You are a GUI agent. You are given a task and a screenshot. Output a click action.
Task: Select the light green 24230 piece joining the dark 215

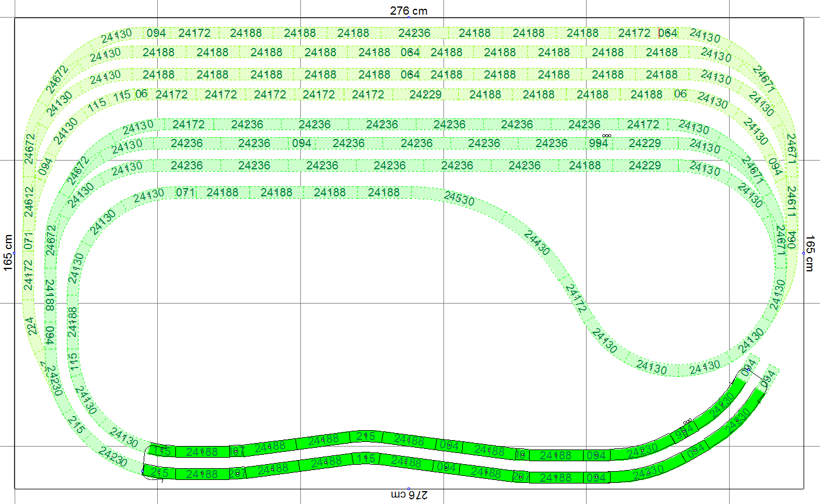[x=114, y=457]
